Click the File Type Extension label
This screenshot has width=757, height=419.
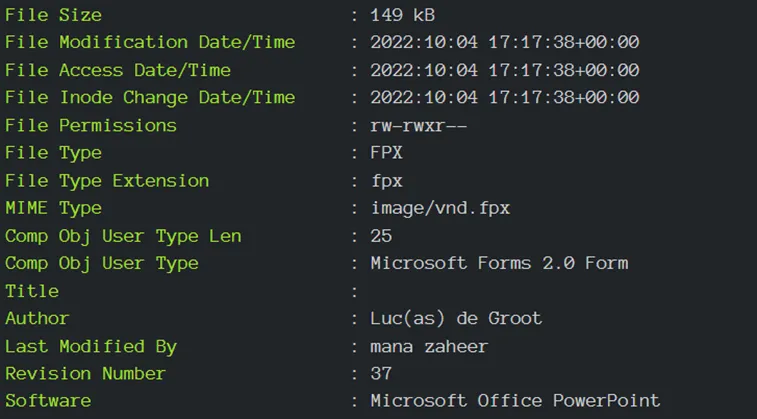[x=107, y=181]
